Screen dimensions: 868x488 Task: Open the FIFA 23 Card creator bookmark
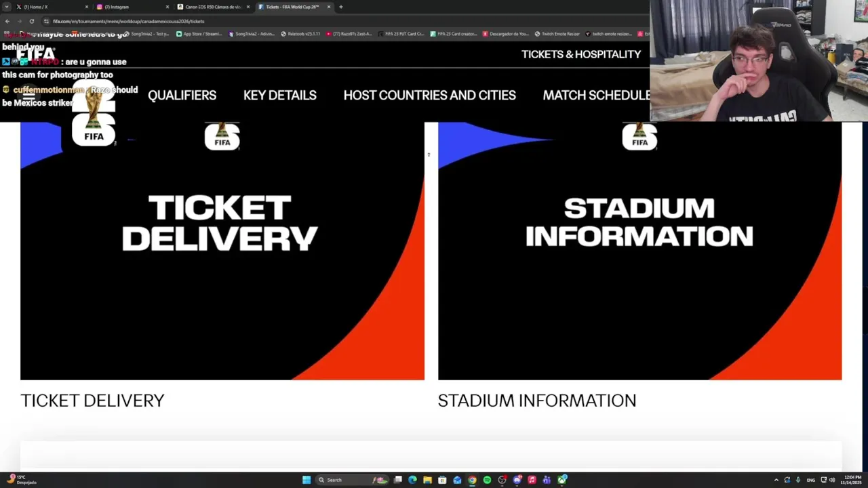click(x=454, y=34)
